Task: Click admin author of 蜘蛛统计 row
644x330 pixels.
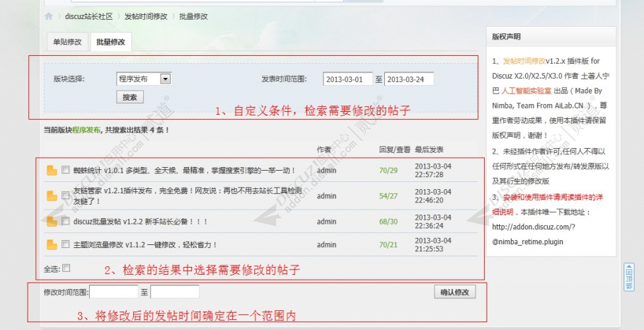Action: point(326,170)
